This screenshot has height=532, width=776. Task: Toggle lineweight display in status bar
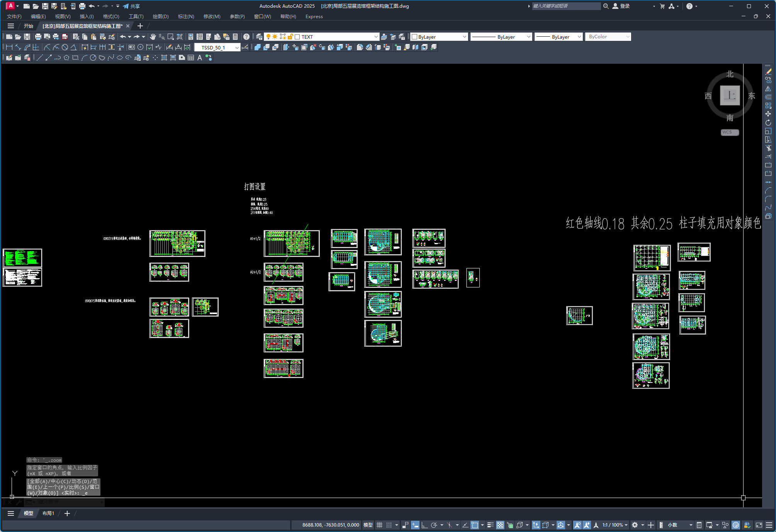pos(490,525)
